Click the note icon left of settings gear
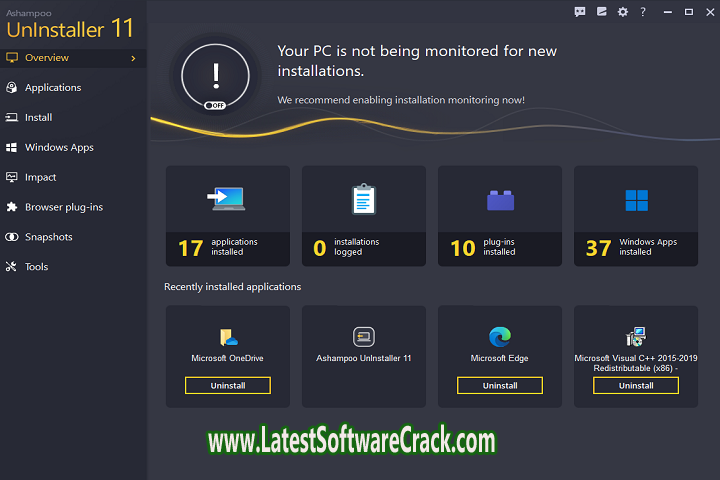This screenshot has height=480, width=720. [602, 12]
